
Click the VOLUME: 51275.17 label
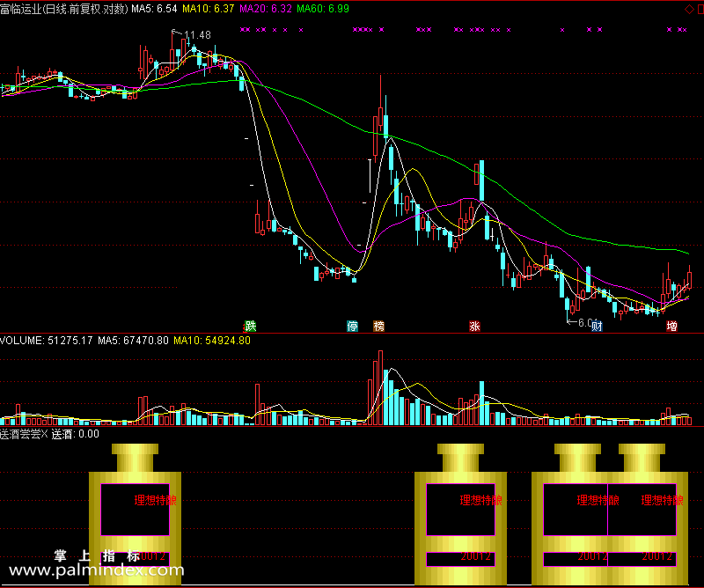coord(47,341)
